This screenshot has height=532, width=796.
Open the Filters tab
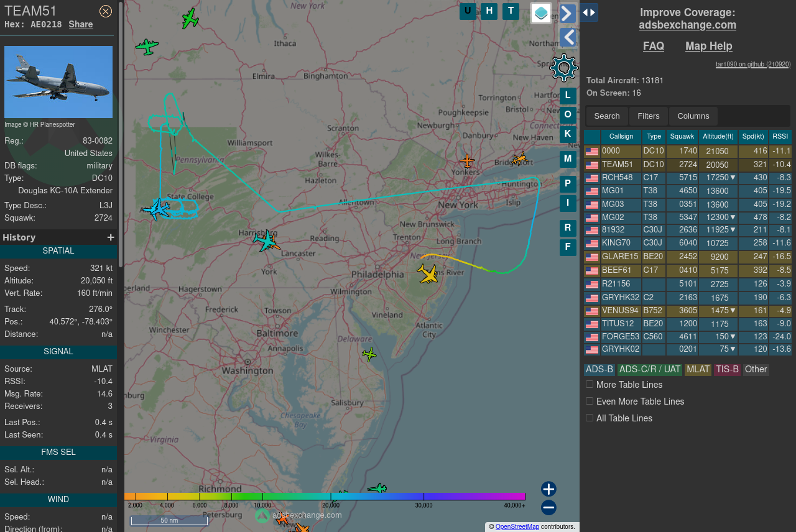pyautogui.click(x=649, y=116)
